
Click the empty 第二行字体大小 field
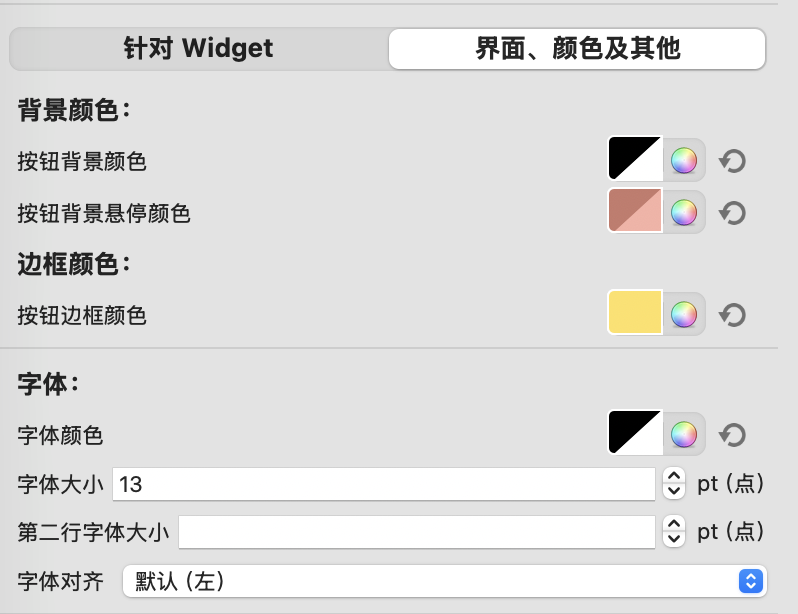[417, 532]
